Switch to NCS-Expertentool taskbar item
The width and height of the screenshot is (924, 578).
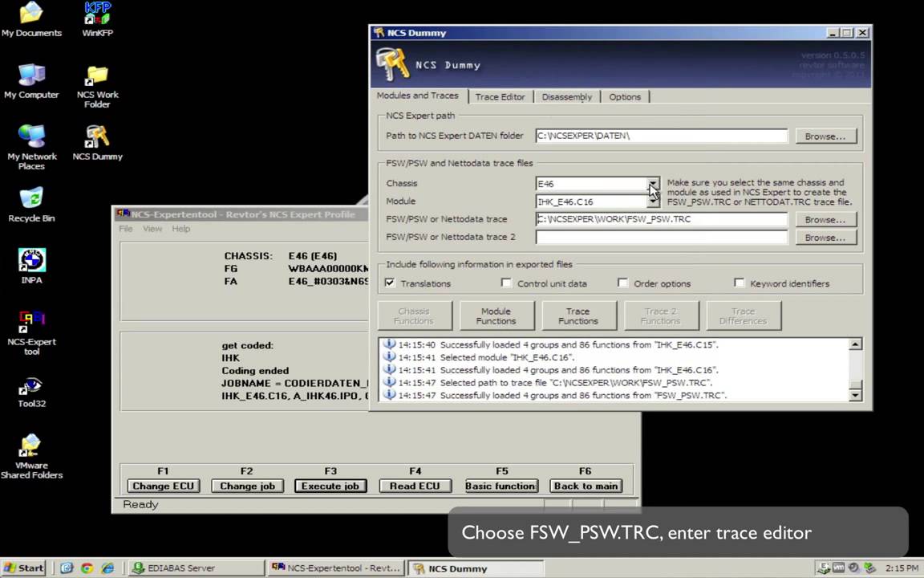[336, 568]
